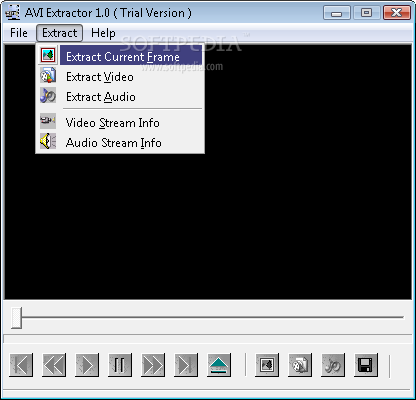Screen dimensions: 416x400
Task: Click the film reel icon beside Extract Video
Action: click(x=48, y=75)
